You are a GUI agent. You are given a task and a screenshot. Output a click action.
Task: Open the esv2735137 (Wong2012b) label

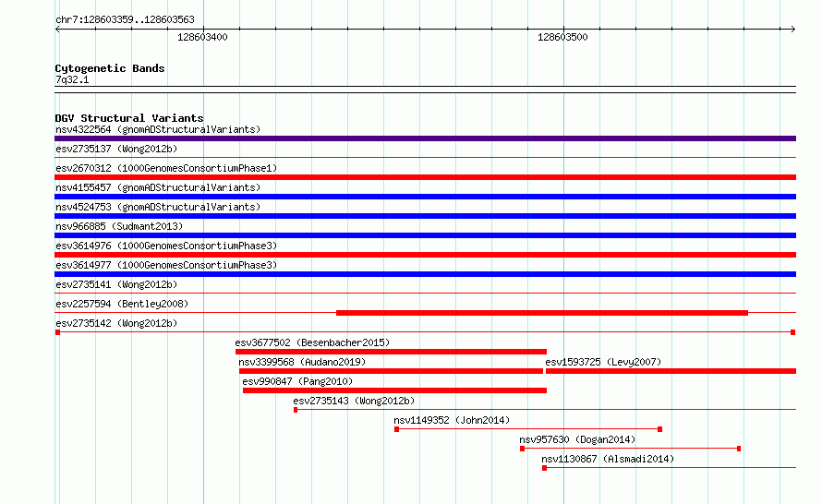tap(116, 149)
